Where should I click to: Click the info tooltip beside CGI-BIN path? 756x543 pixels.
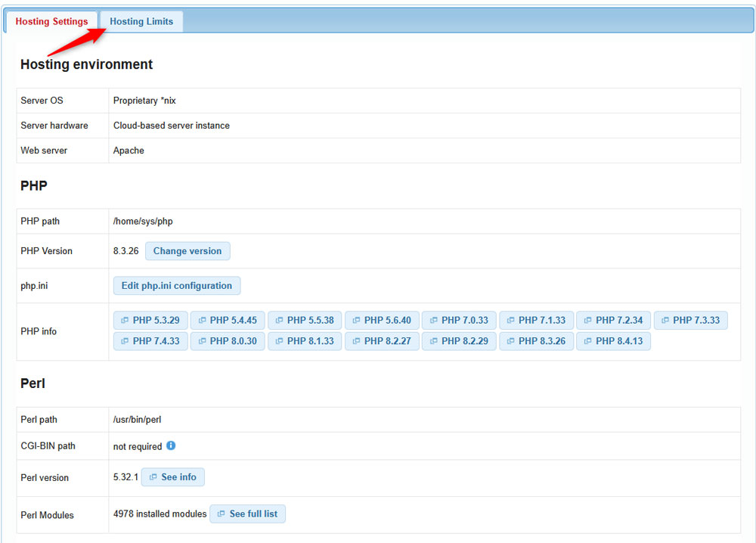pos(171,445)
